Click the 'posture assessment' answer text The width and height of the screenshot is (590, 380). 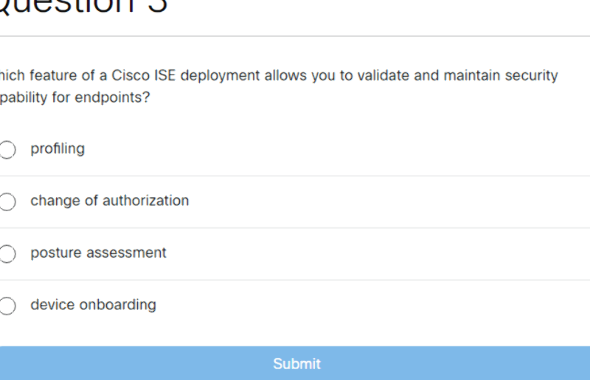point(98,253)
